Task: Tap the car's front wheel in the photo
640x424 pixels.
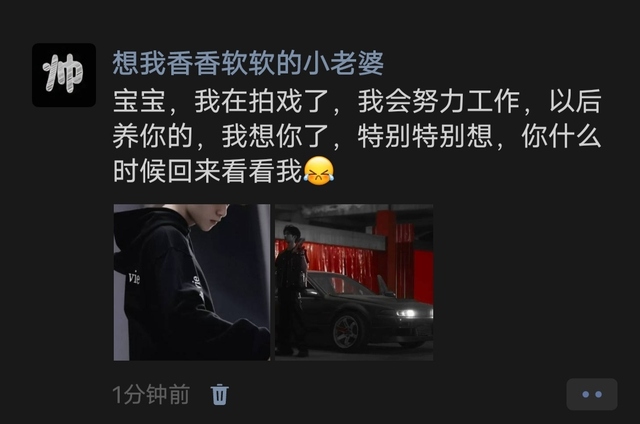Action: 347,331
